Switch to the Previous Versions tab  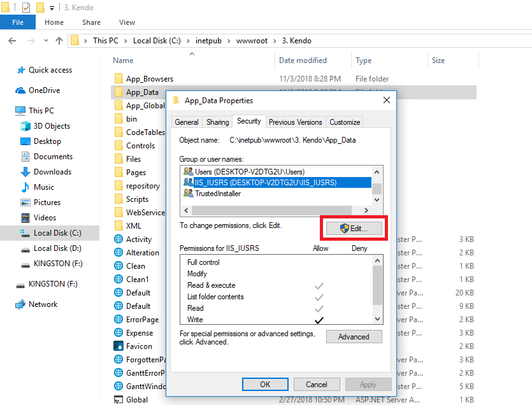(295, 122)
